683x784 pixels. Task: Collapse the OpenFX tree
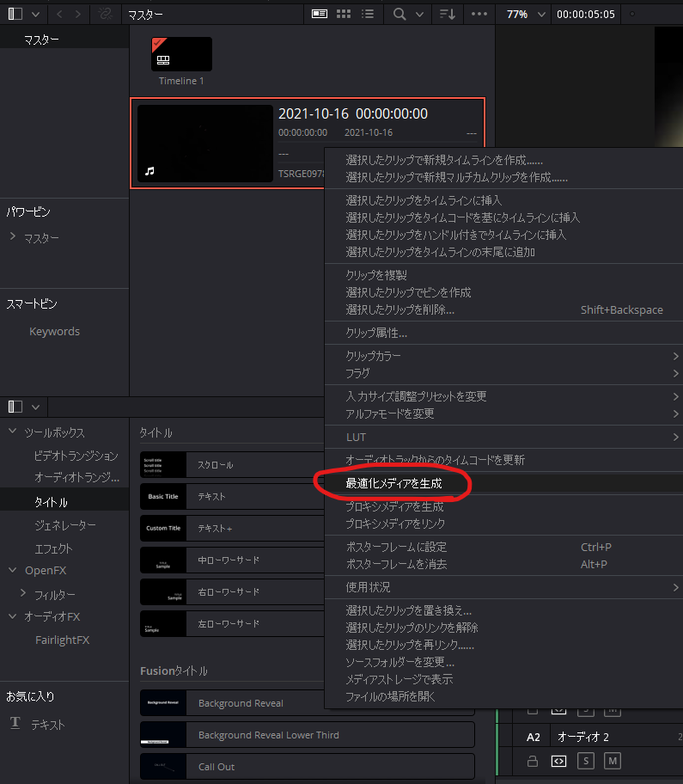13,570
